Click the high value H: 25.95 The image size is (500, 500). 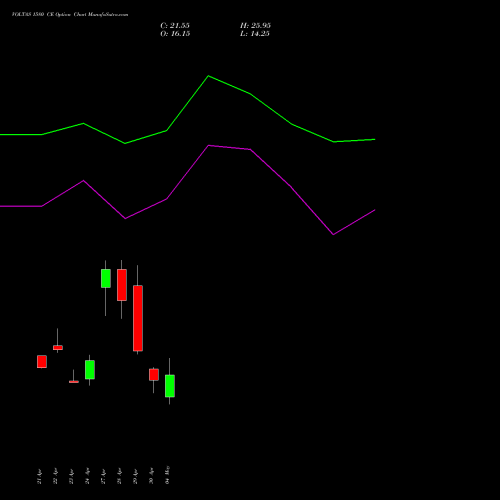(x=255, y=26)
